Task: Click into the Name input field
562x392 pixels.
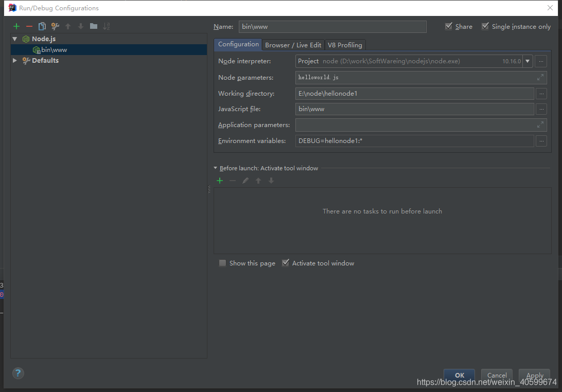Action: tap(332, 27)
